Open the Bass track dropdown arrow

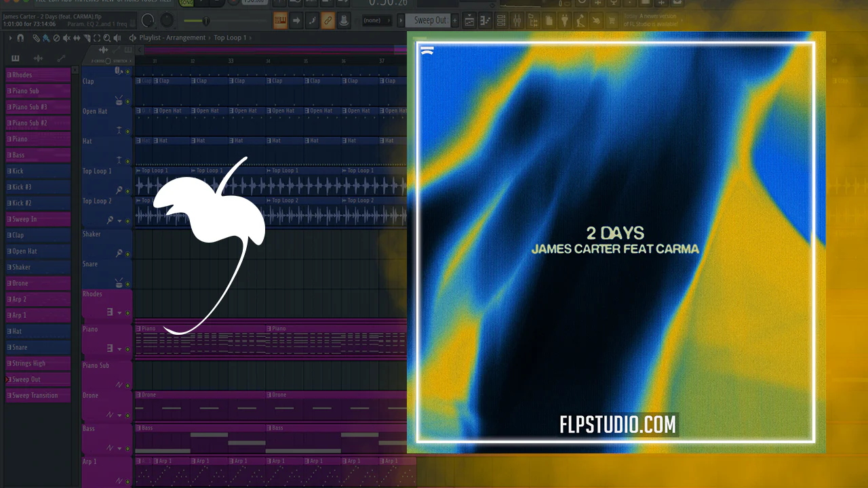click(x=120, y=448)
